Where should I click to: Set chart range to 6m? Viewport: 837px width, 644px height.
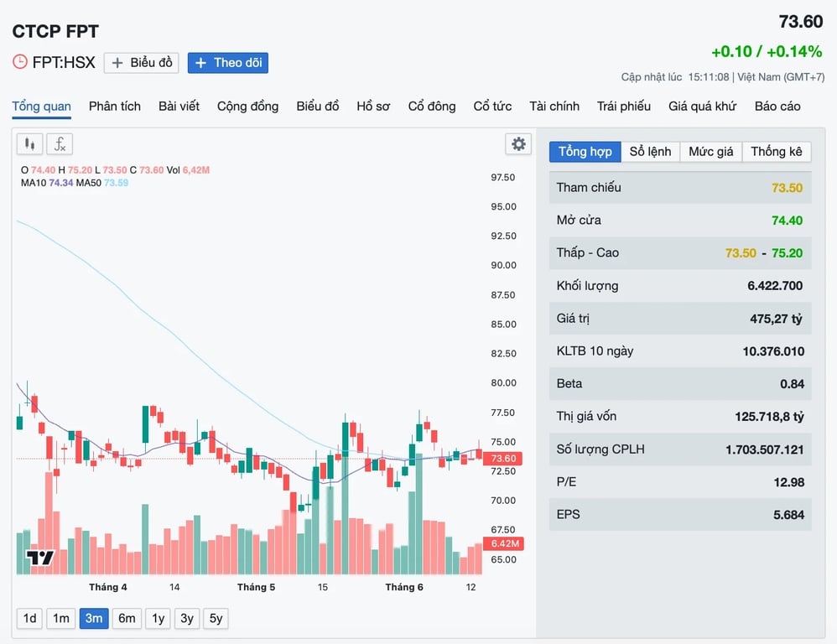(x=127, y=618)
